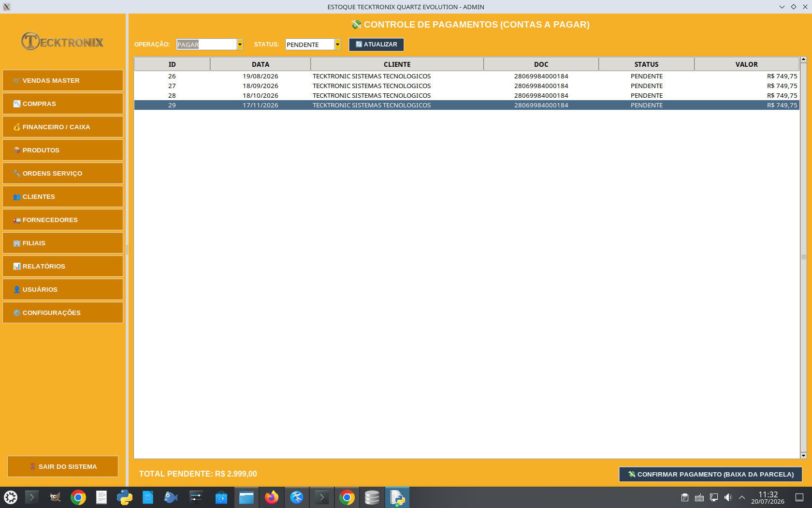
Task: Click the PENDENTE status in row ID 26
Action: click(x=647, y=76)
